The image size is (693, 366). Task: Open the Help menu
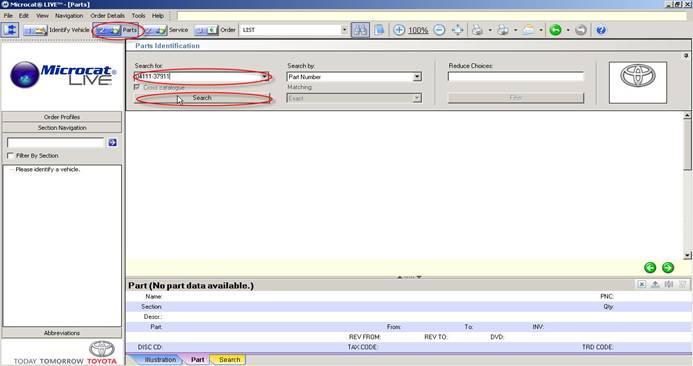(x=158, y=15)
